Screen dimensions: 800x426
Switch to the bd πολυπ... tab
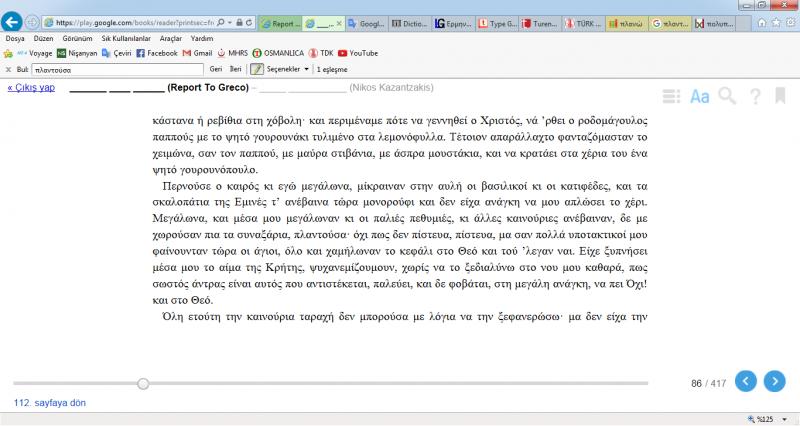(x=714, y=23)
